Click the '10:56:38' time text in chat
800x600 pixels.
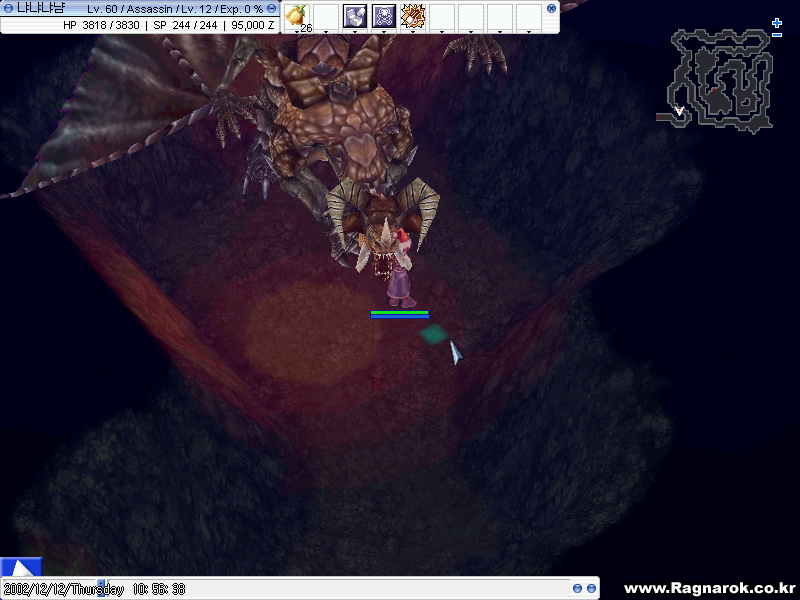point(159,589)
